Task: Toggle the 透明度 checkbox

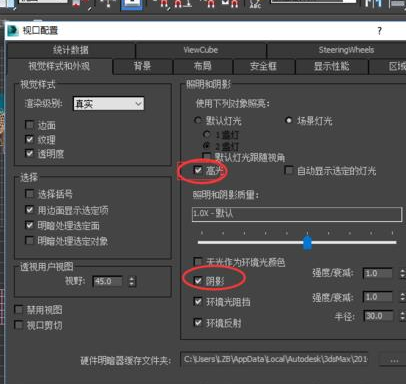Action: pos(29,153)
